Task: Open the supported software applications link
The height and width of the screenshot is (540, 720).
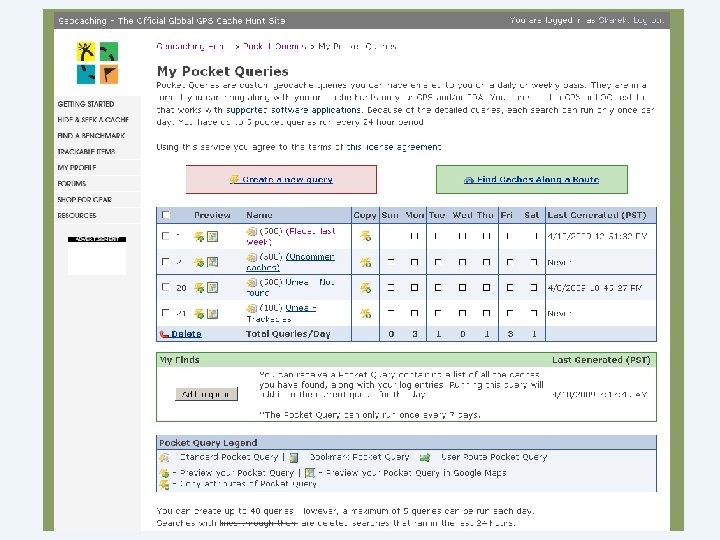Action: 293,110
